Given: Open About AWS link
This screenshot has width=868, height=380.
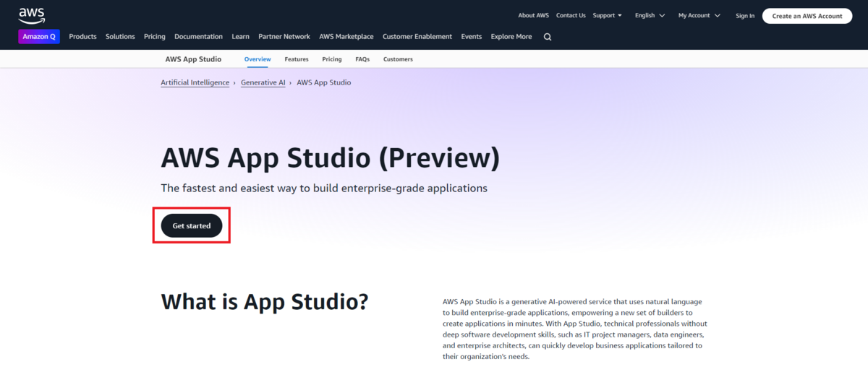Looking at the screenshot, I should pyautogui.click(x=534, y=15).
